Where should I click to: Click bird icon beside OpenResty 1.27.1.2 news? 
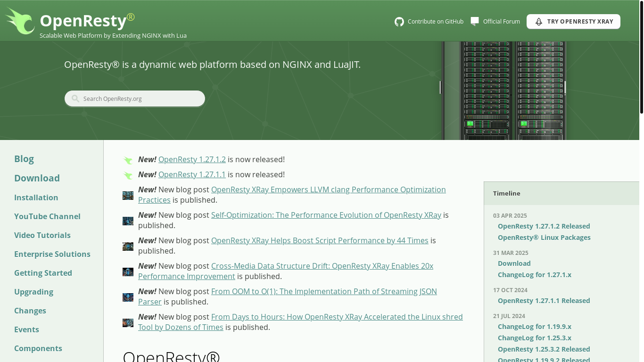point(128,160)
